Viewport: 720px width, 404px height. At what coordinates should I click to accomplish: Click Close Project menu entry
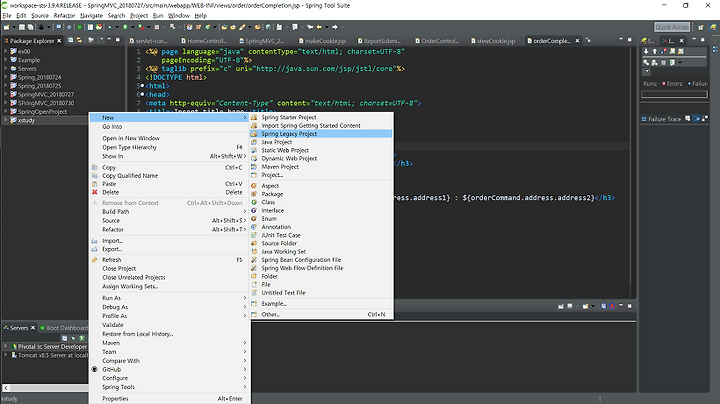[x=170, y=269]
